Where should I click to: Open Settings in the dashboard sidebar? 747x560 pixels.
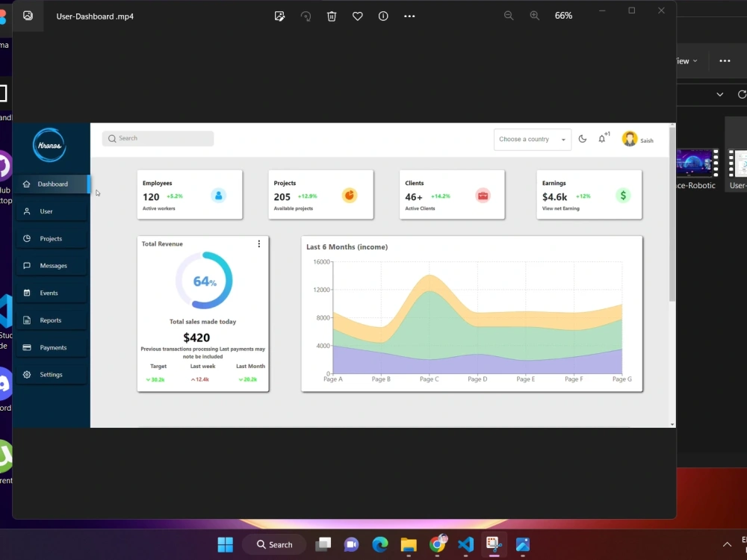coord(52,375)
